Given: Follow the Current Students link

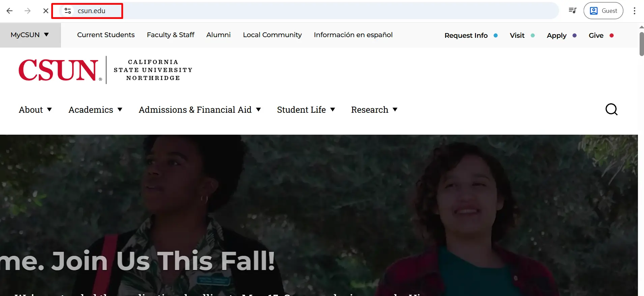Looking at the screenshot, I should pyautogui.click(x=106, y=35).
